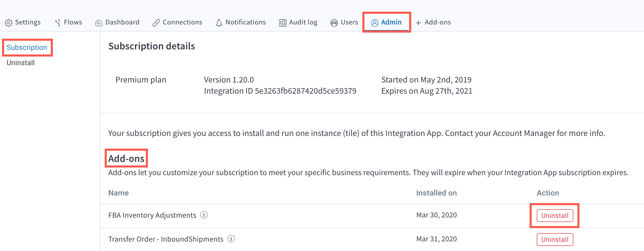The width and height of the screenshot is (644, 251).
Task: Uninstall the FBA Inventory Adjustments add-on
Action: (x=555, y=216)
